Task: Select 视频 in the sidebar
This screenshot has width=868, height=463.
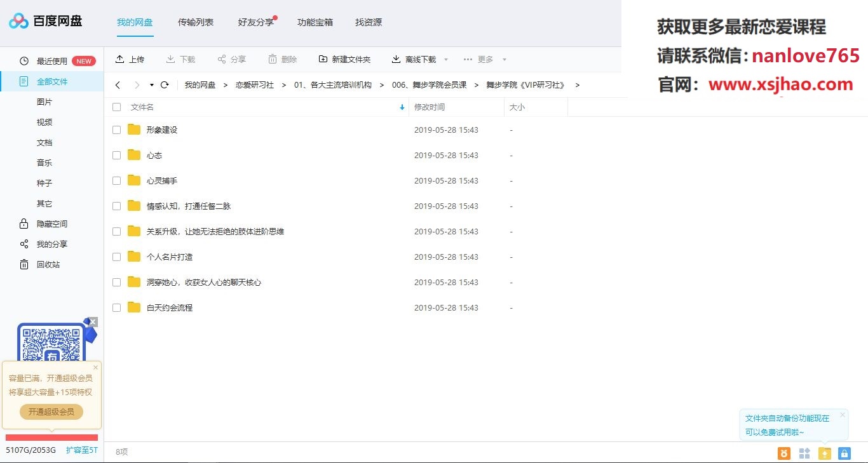Action: pyautogui.click(x=44, y=122)
